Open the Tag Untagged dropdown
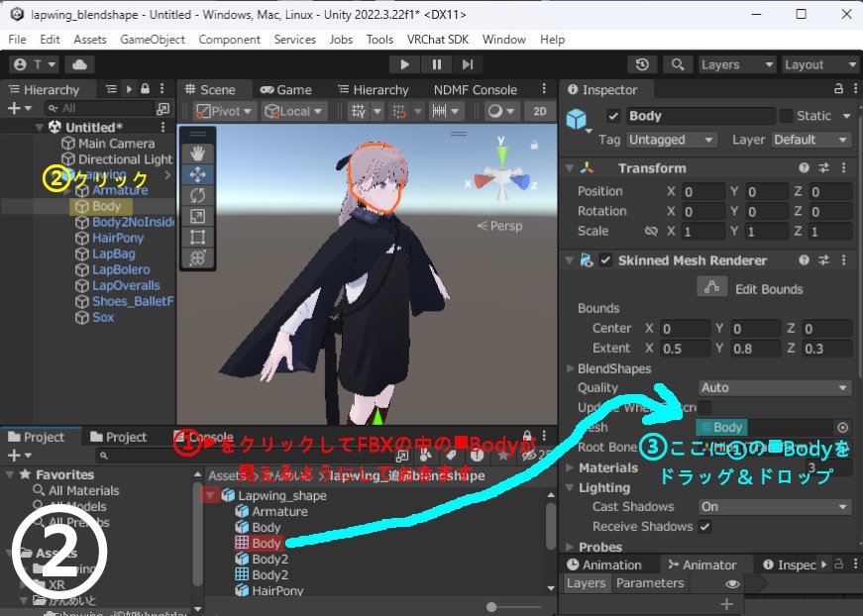863x616 pixels. pyautogui.click(x=671, y=140)
